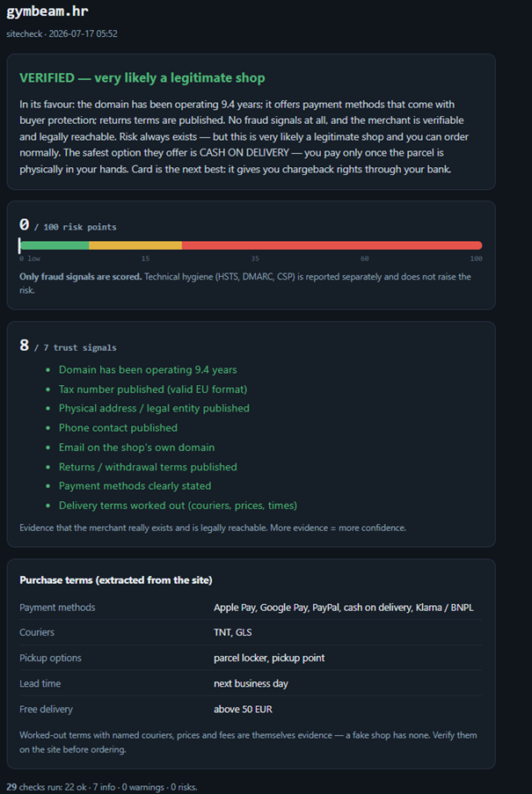Select 'Email on the shop's own domain' item
The width and height of the screenshot is (532, 794).
[x=136, y=448]
